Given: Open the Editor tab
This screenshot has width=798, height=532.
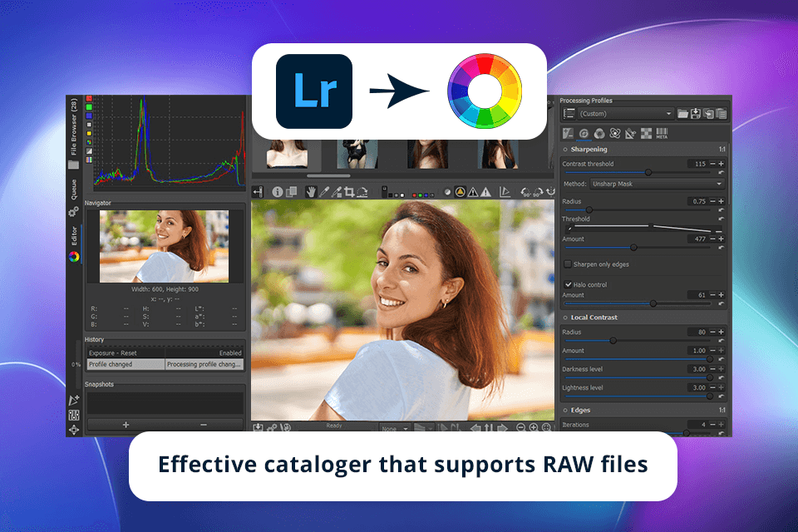Looking at the screenshot, I should (x=74, y=244).
